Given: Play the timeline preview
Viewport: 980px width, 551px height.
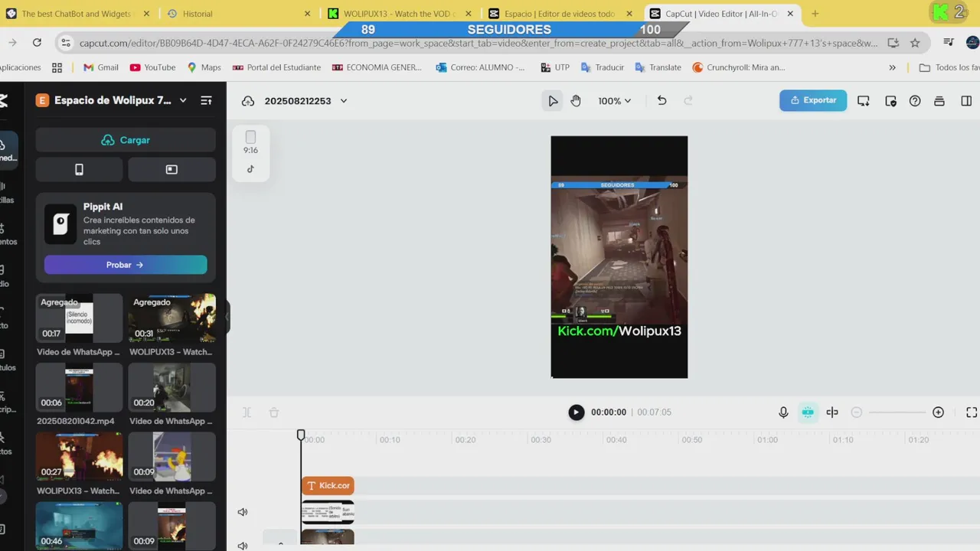Looking at the screenshot, I should pos(576,412).
